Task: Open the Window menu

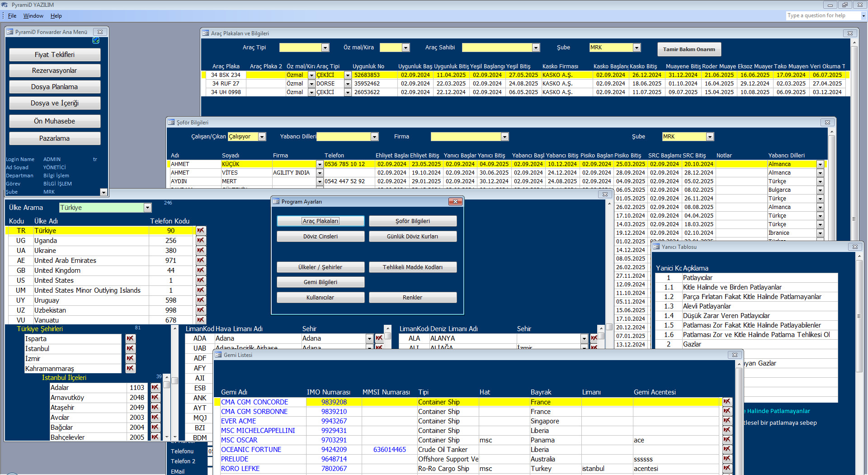Action: 33,16
